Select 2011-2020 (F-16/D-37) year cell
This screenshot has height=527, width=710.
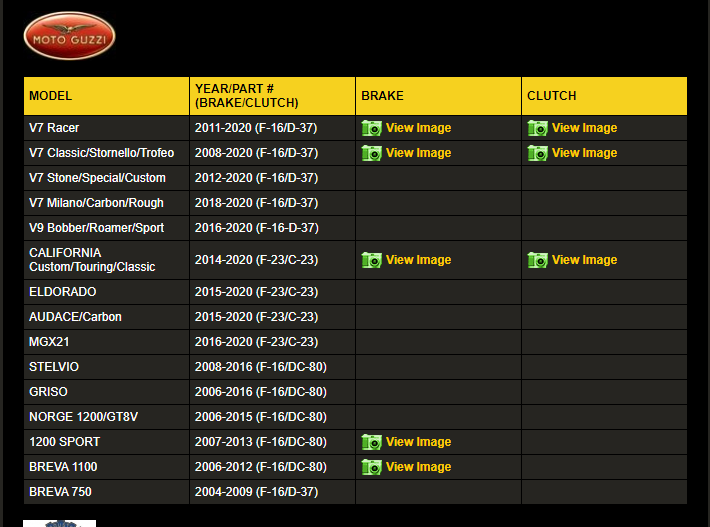pyautogui.click(x=273, y=128)
